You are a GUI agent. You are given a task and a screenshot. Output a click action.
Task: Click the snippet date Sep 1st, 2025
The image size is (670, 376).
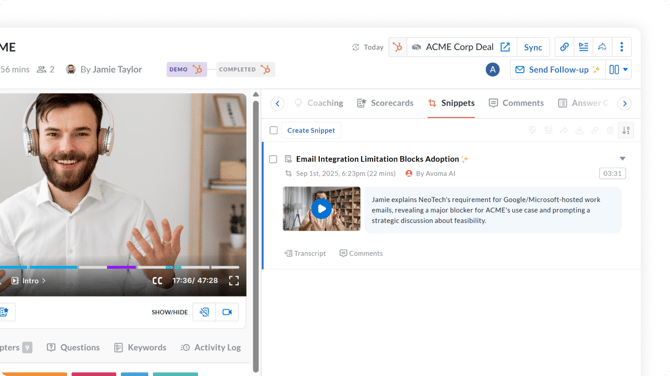(346, 173)
